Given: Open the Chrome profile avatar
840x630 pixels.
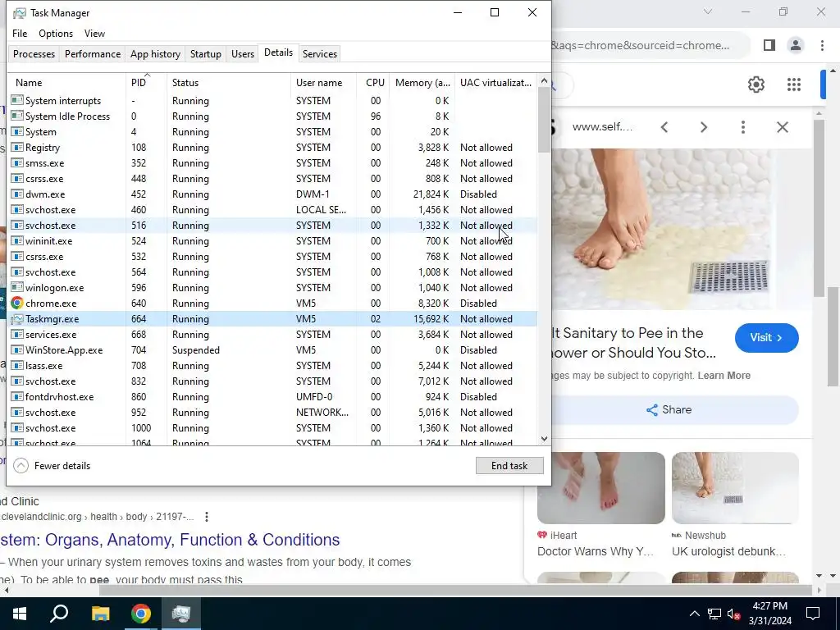Looking at the screenshot, I should (x=796, y=45).
